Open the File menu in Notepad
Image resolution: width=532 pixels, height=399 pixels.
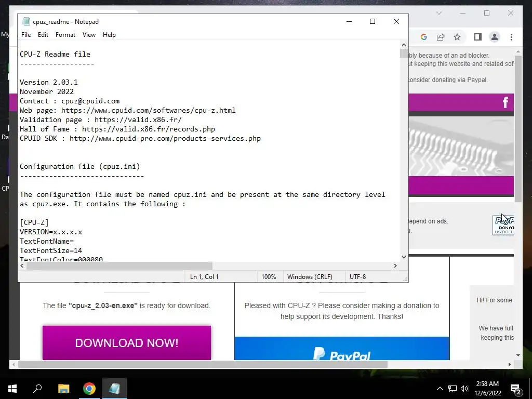[x=26, y=35]
